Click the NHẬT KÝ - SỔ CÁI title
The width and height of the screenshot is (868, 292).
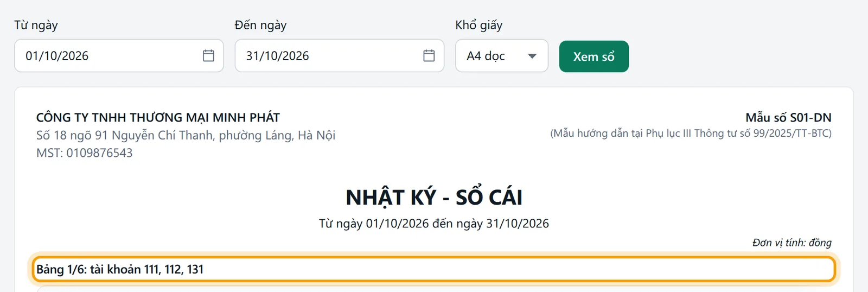pos(434,197)
